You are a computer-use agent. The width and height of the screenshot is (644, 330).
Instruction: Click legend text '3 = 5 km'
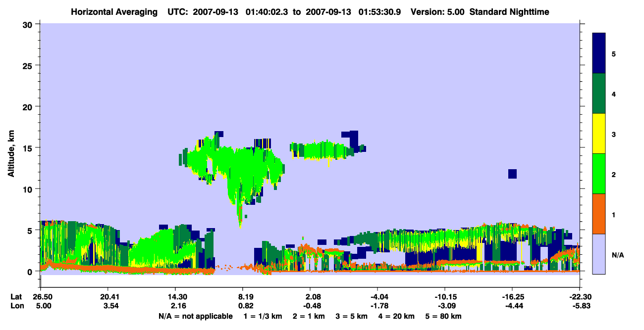point(352,316)
